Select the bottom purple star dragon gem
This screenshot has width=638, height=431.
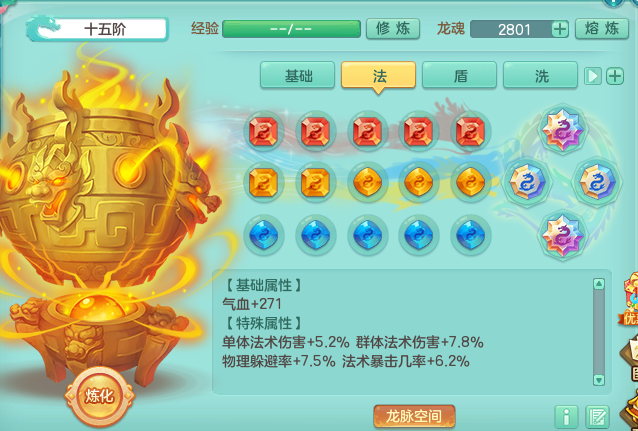pyautogui.click(x=563, y=235)
